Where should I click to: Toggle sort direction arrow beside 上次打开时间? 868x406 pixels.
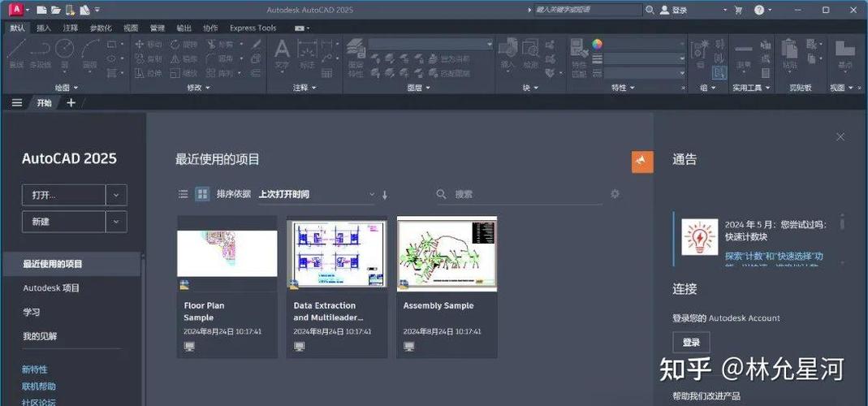[385, 195]
